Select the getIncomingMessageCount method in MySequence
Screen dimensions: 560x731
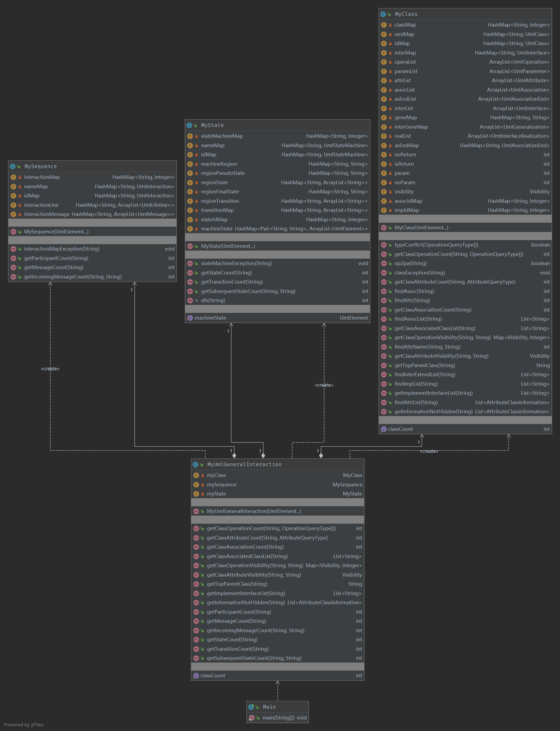click(x=73, y=276)
